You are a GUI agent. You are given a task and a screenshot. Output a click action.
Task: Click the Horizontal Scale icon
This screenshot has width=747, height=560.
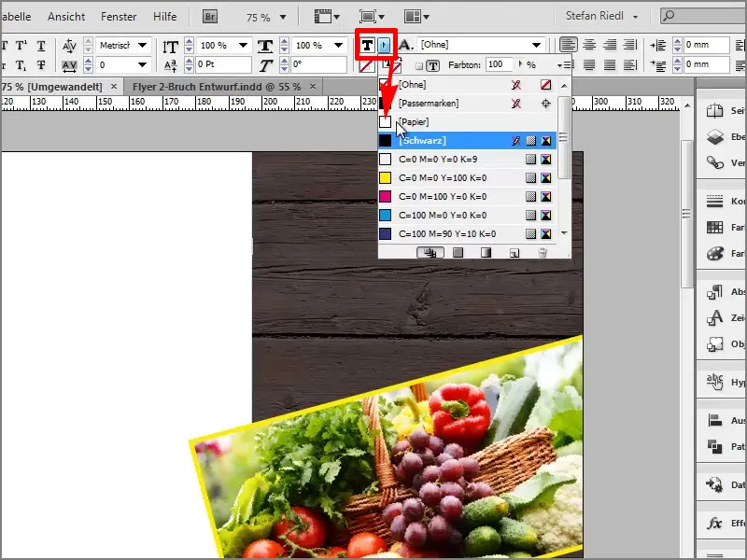tap(265, 46)
